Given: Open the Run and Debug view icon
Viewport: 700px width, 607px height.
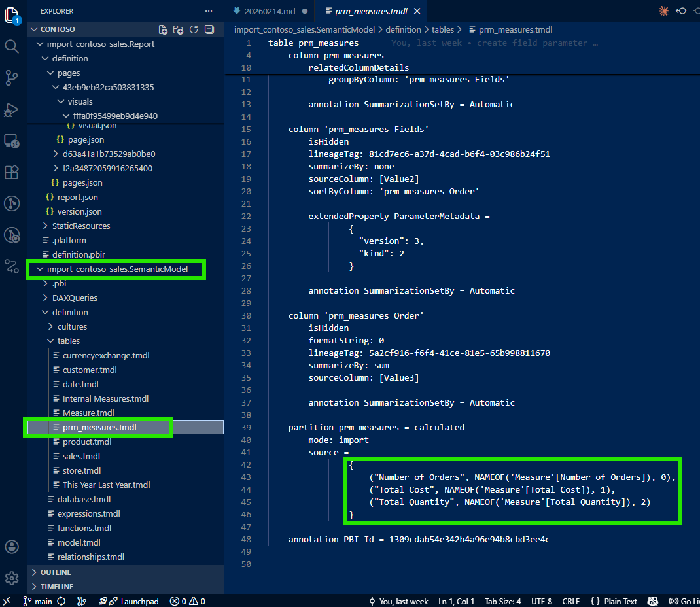Looking at the screenshot, I should coord(12,110).
